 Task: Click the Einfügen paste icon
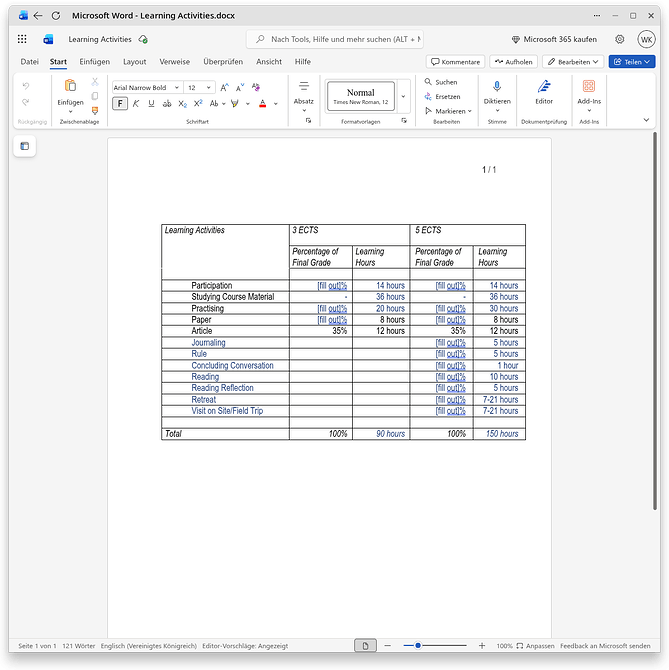70,86
